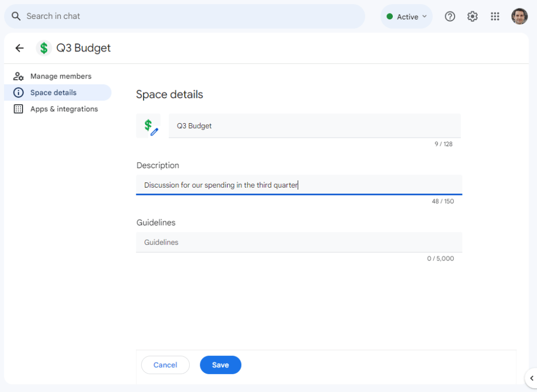Open the settings gear icon

coord(472,16)
